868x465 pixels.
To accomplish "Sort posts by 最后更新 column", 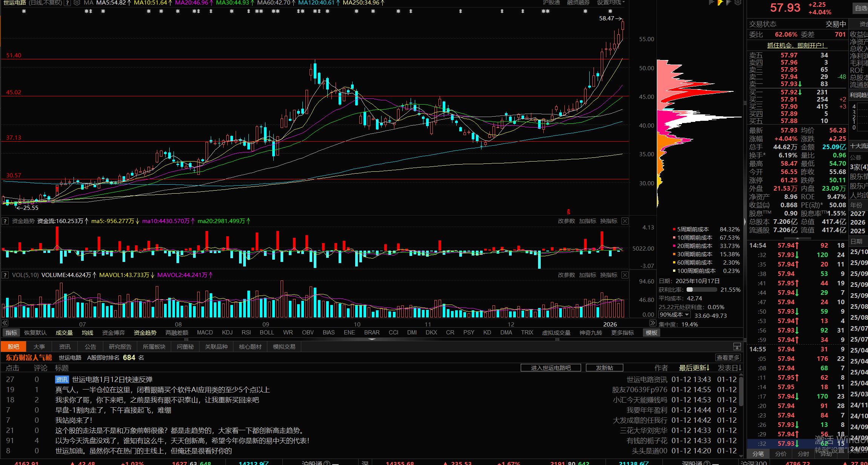I will (x=694, y=368).
